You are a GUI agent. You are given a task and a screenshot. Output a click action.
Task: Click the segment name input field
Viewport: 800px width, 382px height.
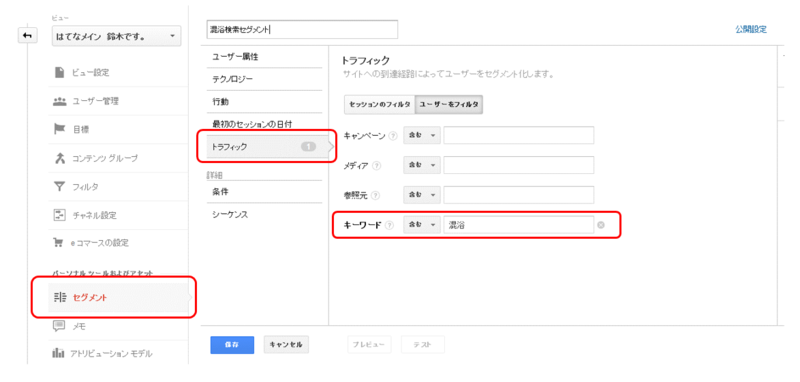(x=302, y=30)
